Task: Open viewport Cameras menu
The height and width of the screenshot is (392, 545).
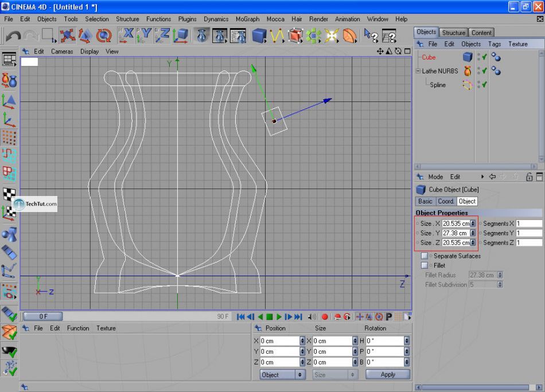Action: click(x=62, y=52)
